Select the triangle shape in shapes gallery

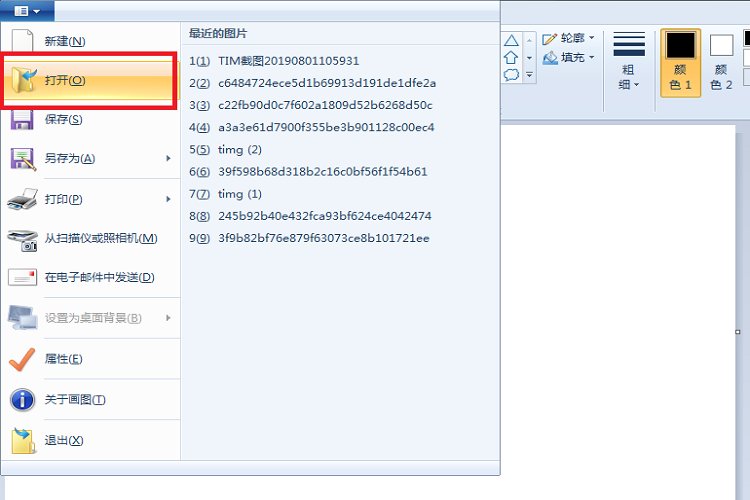[511, 41]
